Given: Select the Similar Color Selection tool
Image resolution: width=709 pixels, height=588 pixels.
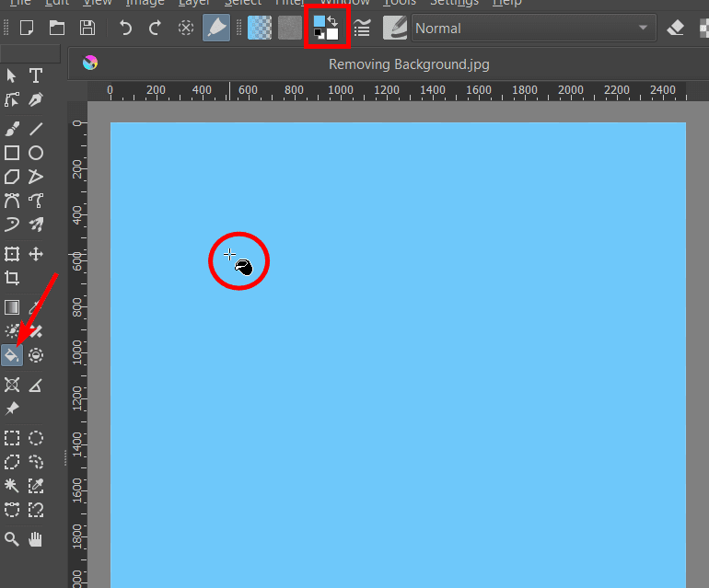Looking at the screenshot, I should (x=36, y=486).
